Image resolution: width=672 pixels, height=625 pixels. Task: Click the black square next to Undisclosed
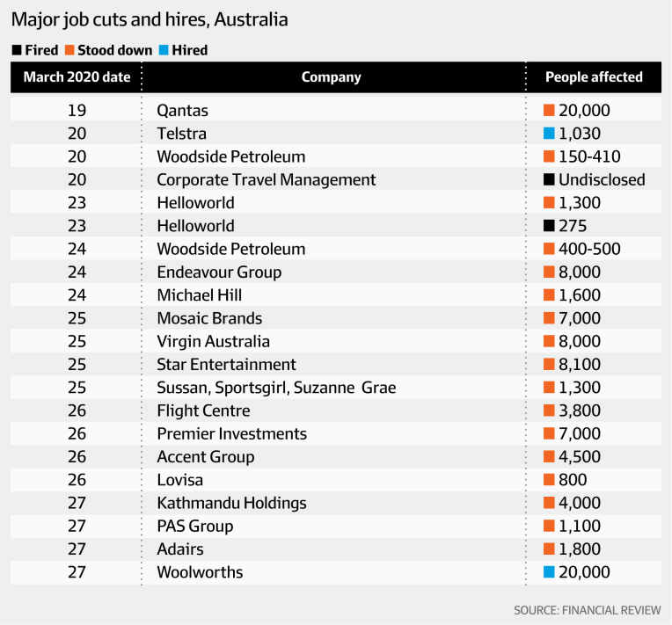click(x=549, y=179)
